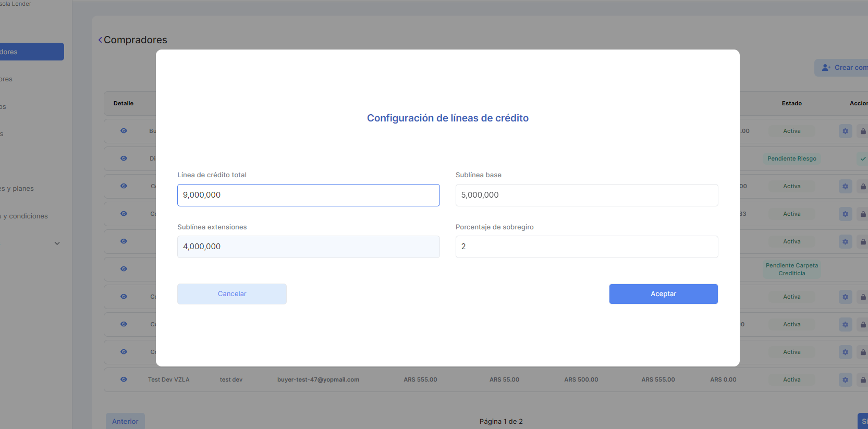Click lock icon in Test Dev VZLA row
This screenshot has height=429, width=868.
pyautogui.click(x=863, y=379)
